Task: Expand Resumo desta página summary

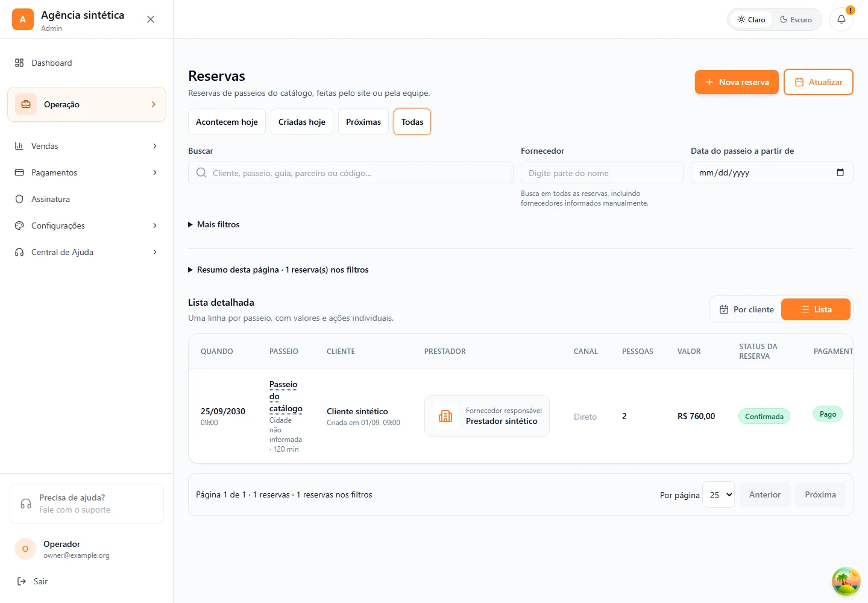Action: pos(278,270)
